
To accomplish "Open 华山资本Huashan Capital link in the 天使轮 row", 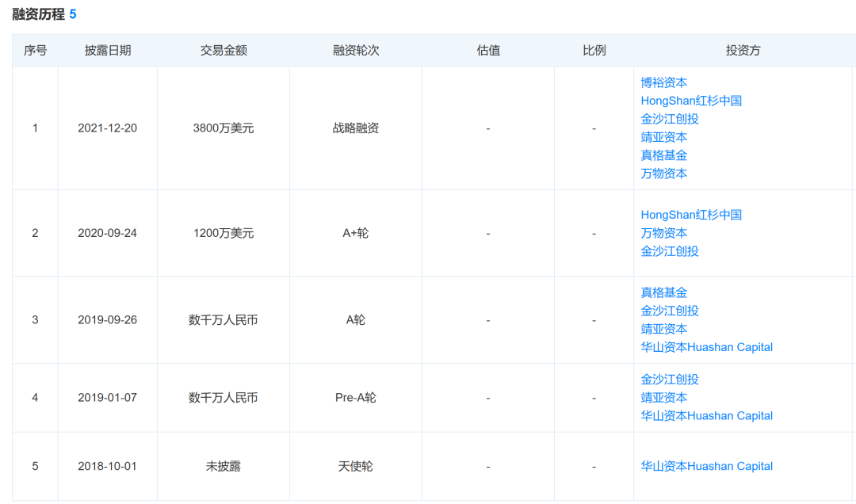I will 706,466.
